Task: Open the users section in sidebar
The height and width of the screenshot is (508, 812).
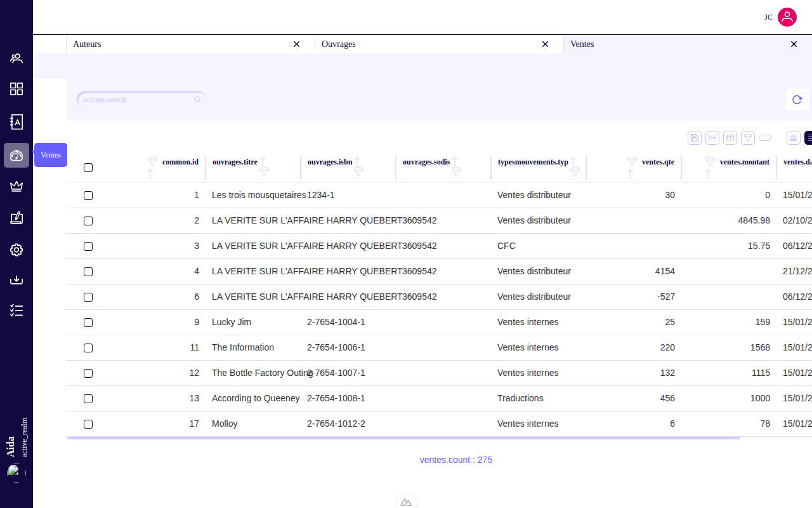Action: pos(16,58)
